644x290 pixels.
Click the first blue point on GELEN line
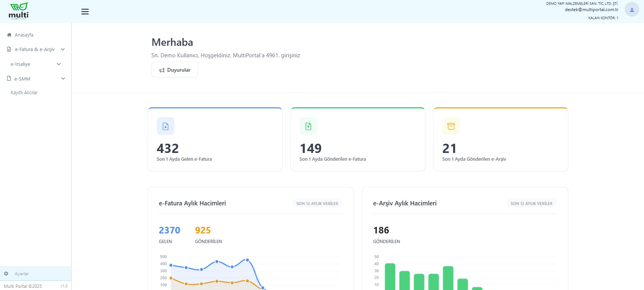tap(171, 265)
